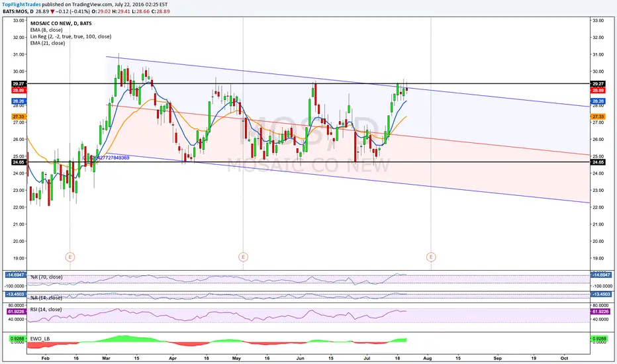
Task: Click the 22.00 tick on the left price scale
Action: coord(19,207)
